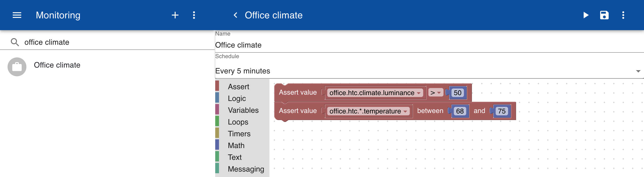The height and width of the screenshot is (177, 644).
Task: Add a new monitoring item with plus icon
Action: tap(175, 15)
